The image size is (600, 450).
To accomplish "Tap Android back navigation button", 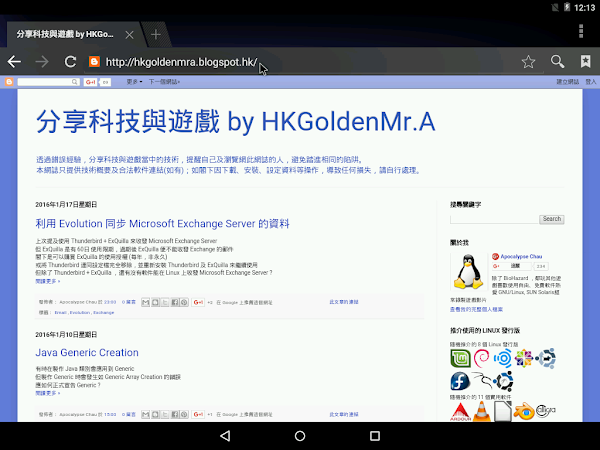I will pyautogui.click(x=225, y=436).
